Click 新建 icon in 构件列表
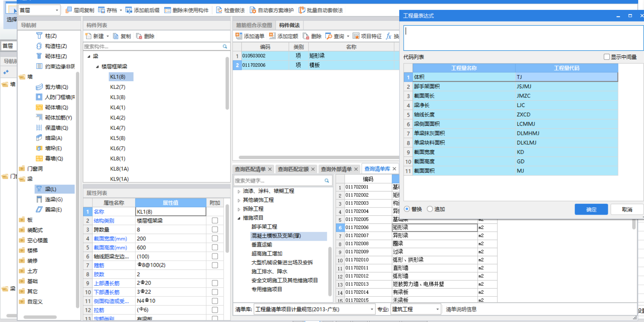The width and height of the screenshot is (644, 322). point(88,36)
